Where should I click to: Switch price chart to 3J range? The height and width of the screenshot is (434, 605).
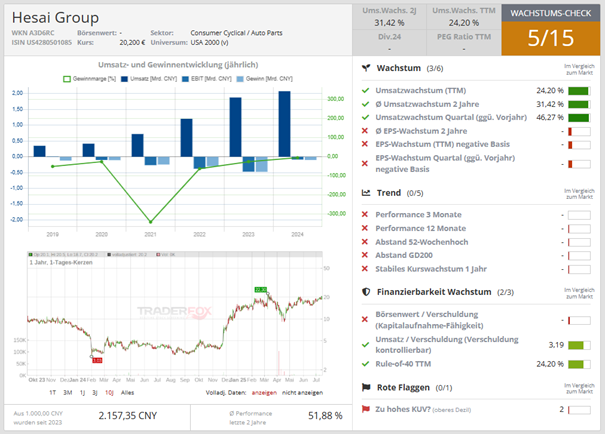pyautogui.click(x=95, y=393)
